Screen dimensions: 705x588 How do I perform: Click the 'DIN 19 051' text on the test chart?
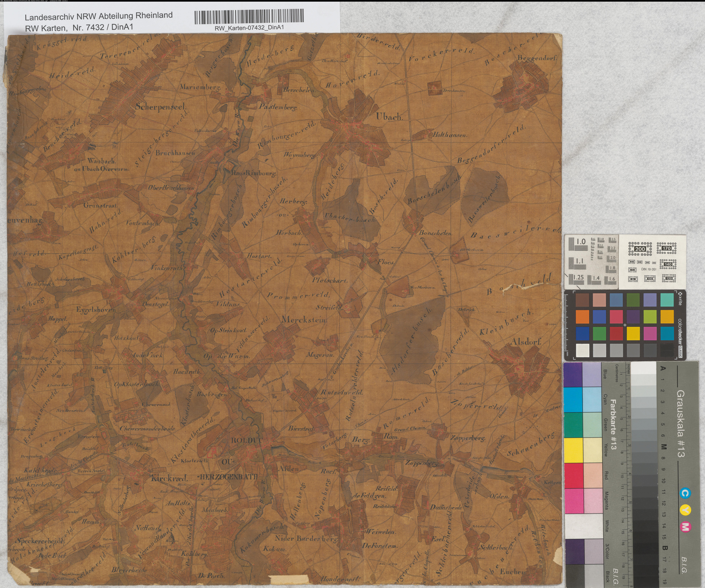tap(649, 269)
